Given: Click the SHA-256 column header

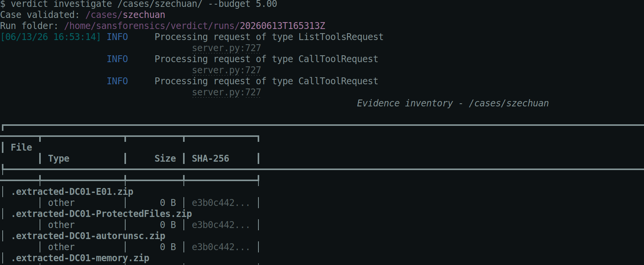Looking at the screenshot, I should (x=210, y=159).
